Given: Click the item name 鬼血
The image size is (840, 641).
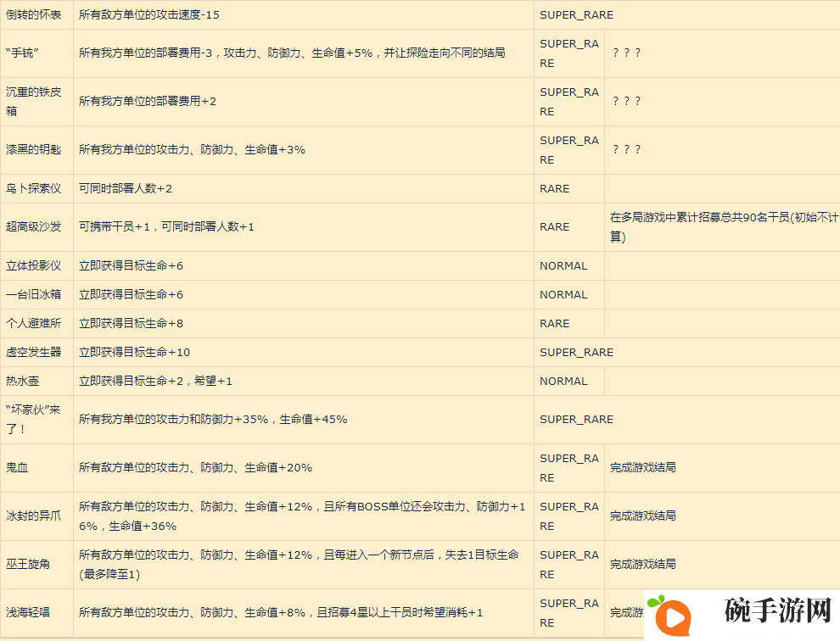Looking at the screenshot, I should [x=17, y=468].
